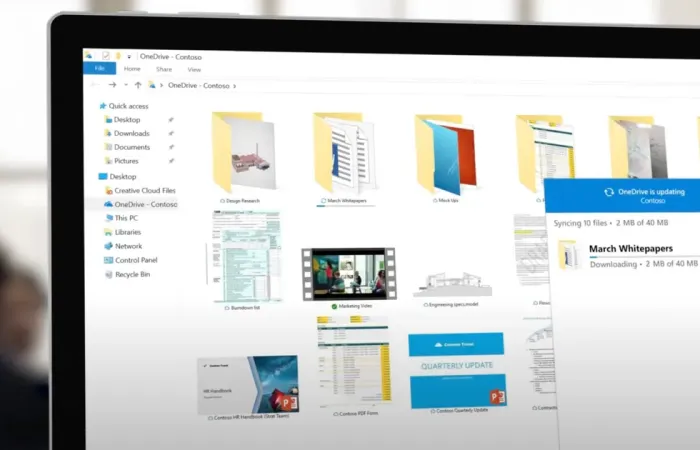The image size is (700, 450).
Task: Click download progress bar in OneDrive popup
Action: (x=644, y=257)
